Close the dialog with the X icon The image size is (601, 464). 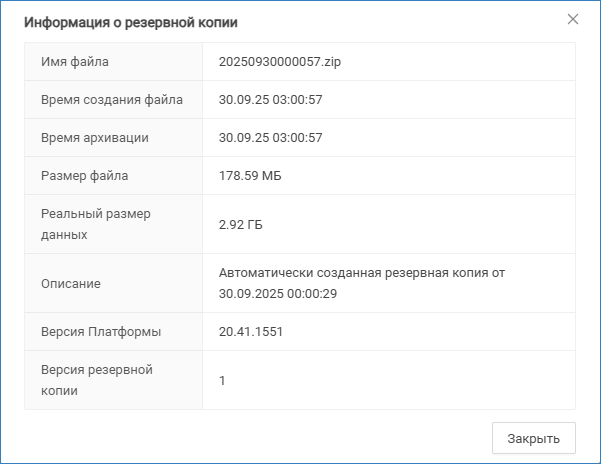(x=573, y=19)
